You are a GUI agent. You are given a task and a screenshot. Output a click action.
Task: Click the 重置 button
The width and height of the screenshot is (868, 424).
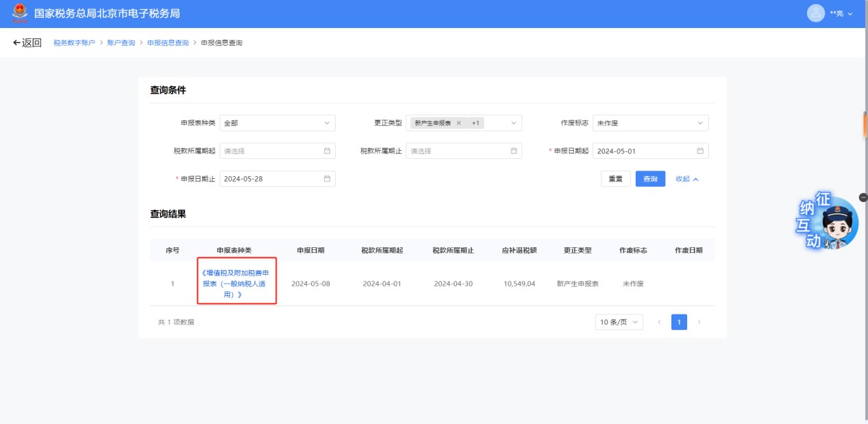tap(615, 179)
